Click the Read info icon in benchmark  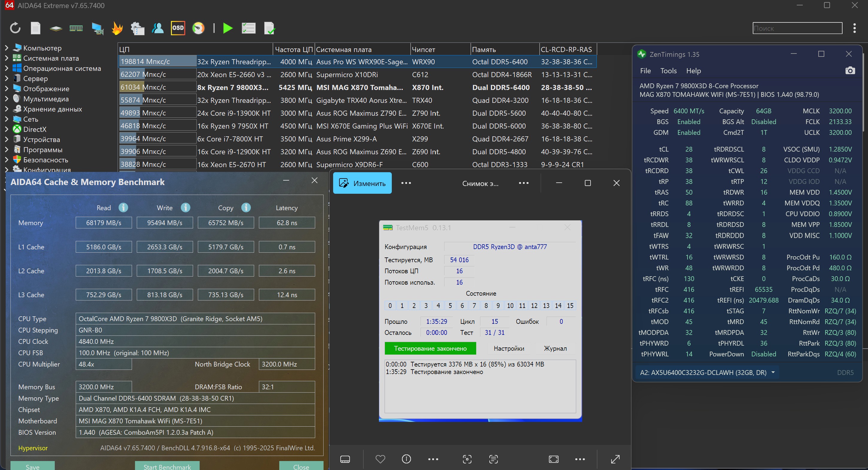[123, 208]
